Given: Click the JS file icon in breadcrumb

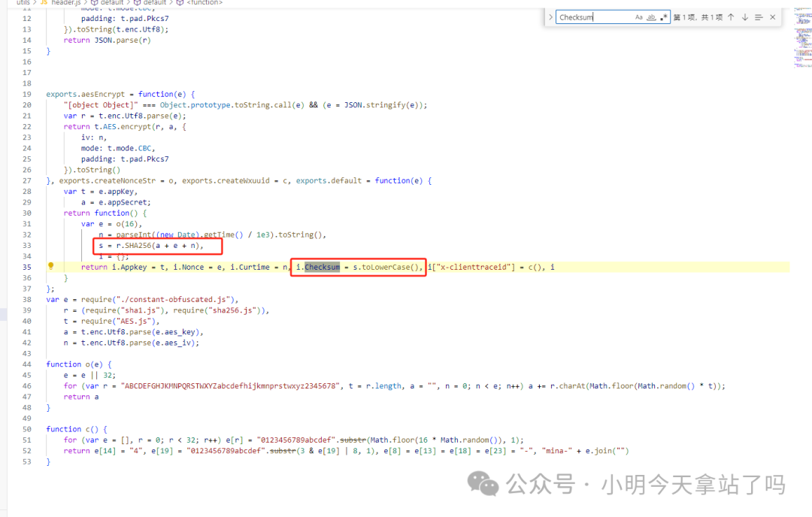Looking at the screenshot, I should click(x=44, y=2).
